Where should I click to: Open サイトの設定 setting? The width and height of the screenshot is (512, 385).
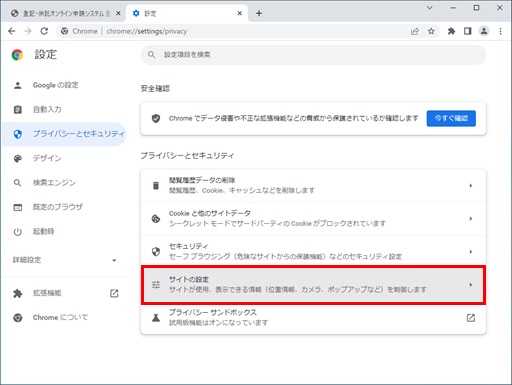coord(313,285)
